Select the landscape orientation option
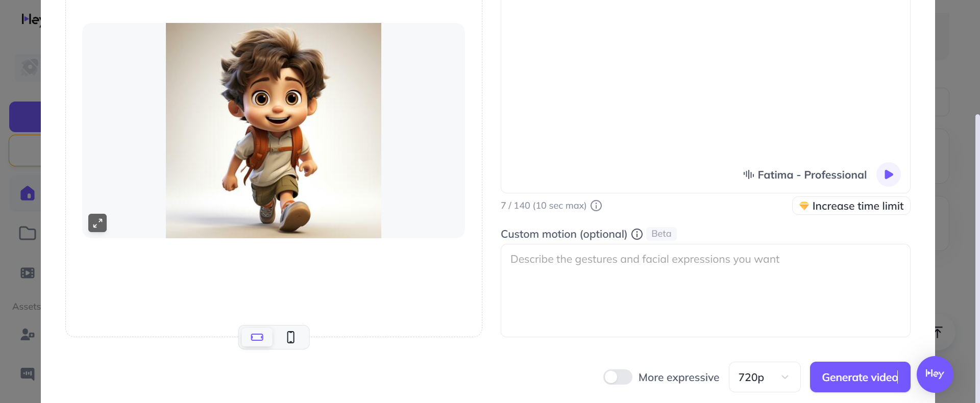Viewport: 980px width, 403px height. (x=257, y=337)
